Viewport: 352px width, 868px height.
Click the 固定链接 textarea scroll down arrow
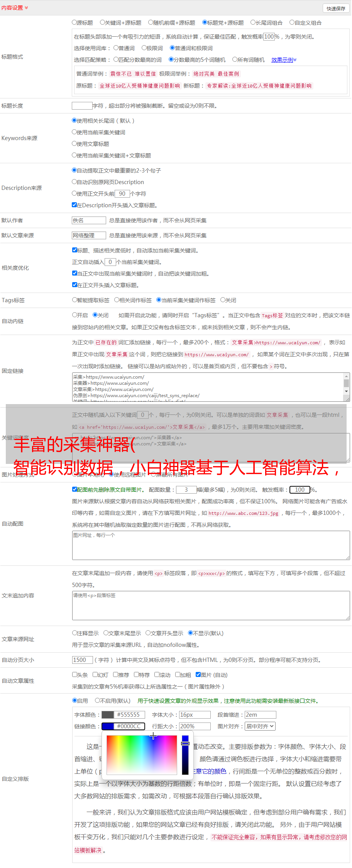pyautogui.click(x=347, y=391)
